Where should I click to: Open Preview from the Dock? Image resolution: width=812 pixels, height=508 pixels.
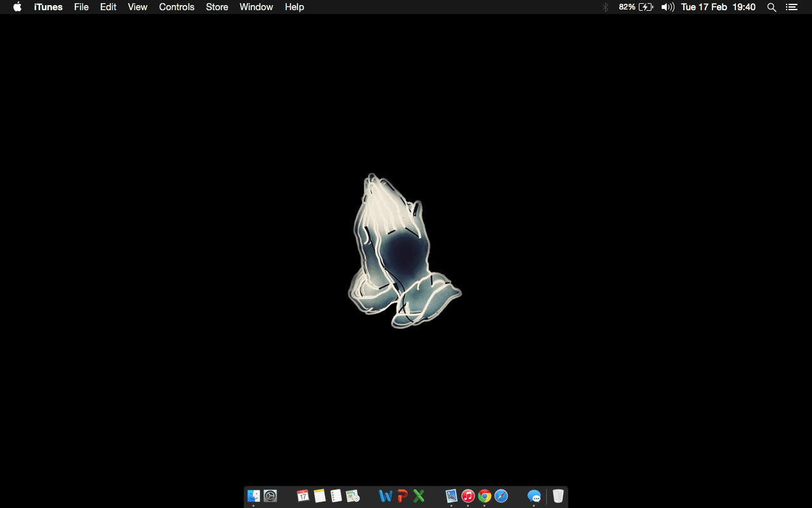pos(452,496)
